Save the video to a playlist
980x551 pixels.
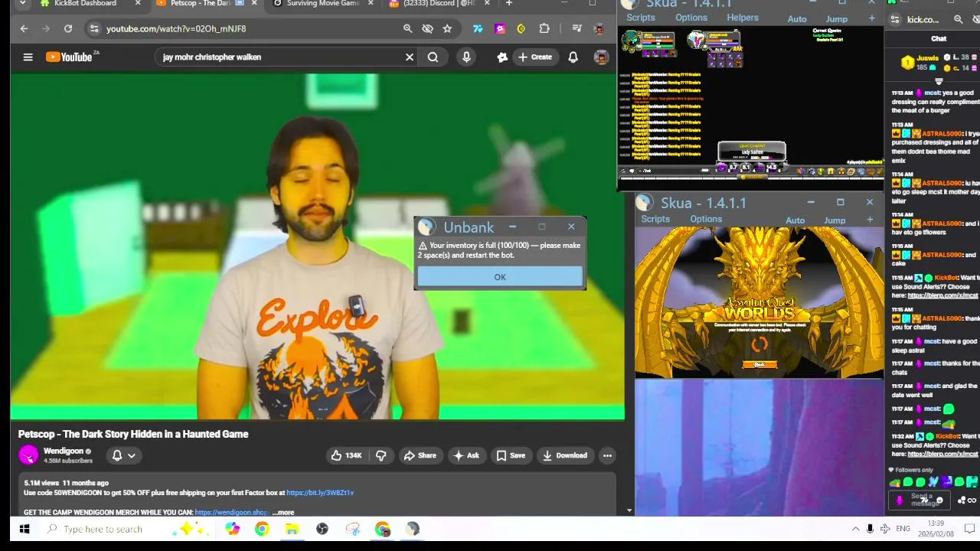tap(511, 455)
